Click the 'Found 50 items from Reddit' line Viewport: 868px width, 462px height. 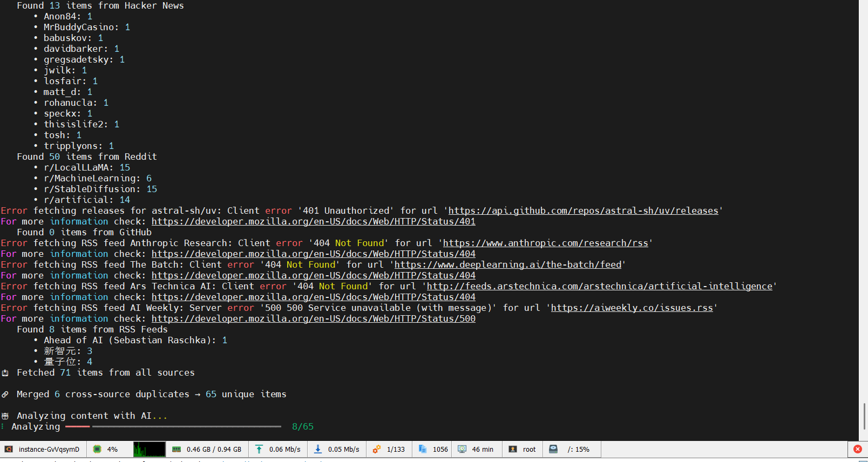87,157
